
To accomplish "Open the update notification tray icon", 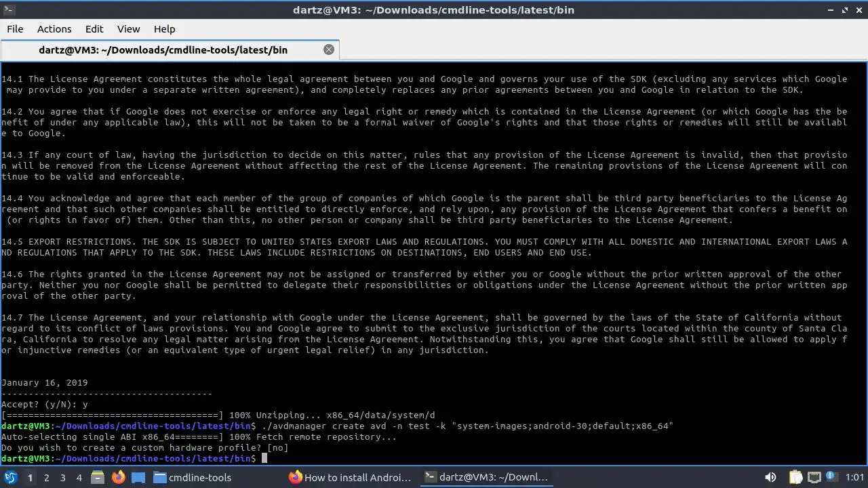I will (x=831, y=477).
